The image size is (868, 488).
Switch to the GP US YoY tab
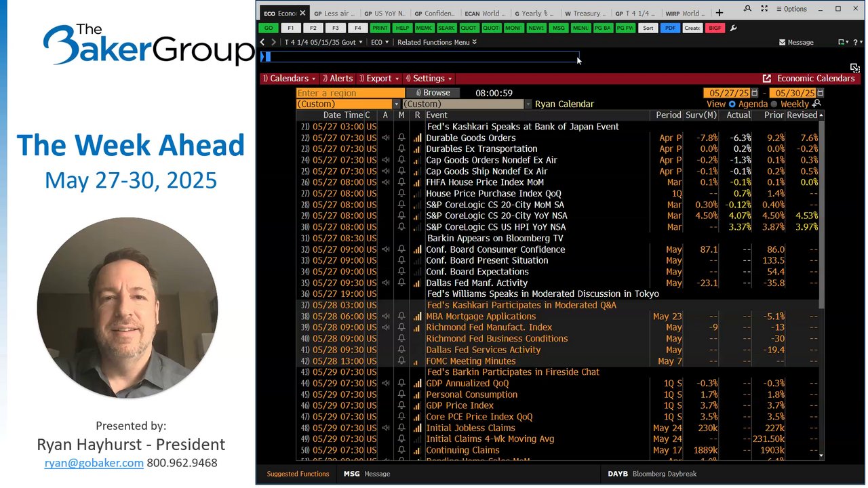(384, 13)
